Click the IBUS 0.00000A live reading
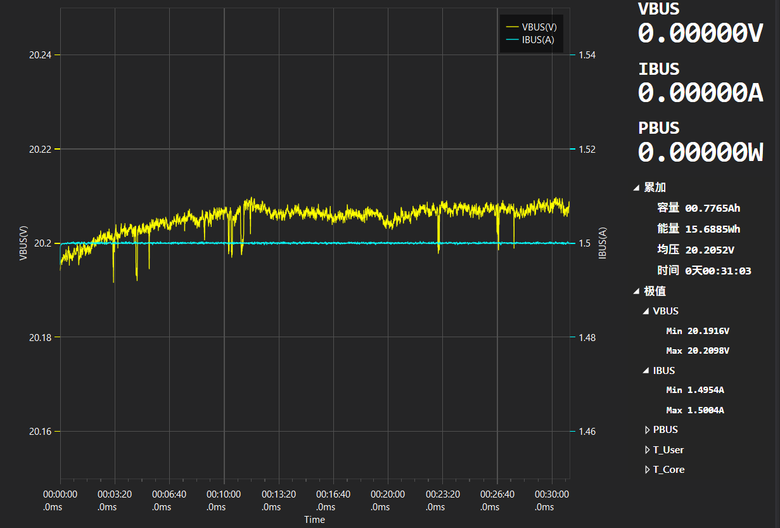Screen dimensions: 780x528 (x=700, y=93)
